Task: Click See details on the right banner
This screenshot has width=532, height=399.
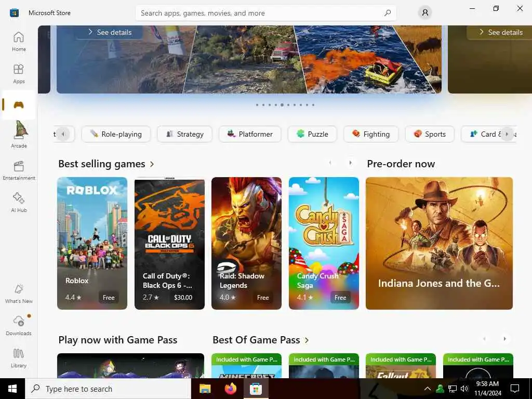Action: [500, 32]
